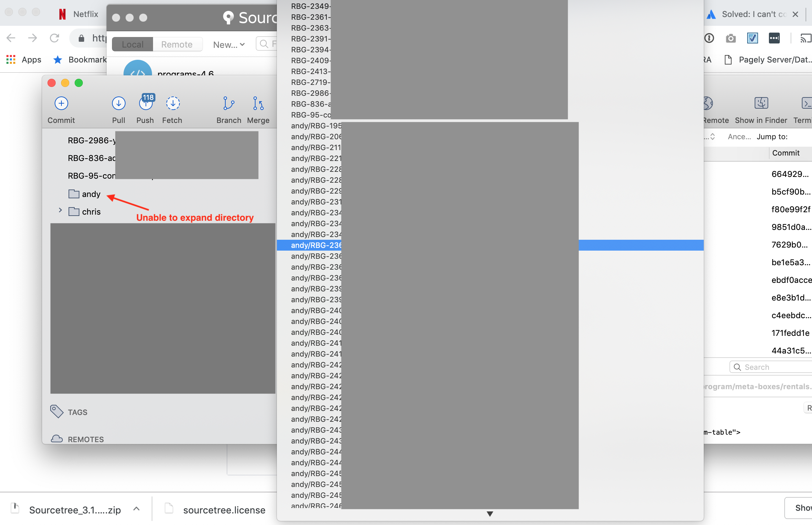
Task: Click the Search field in commit panel
Action: coord(771,367)
